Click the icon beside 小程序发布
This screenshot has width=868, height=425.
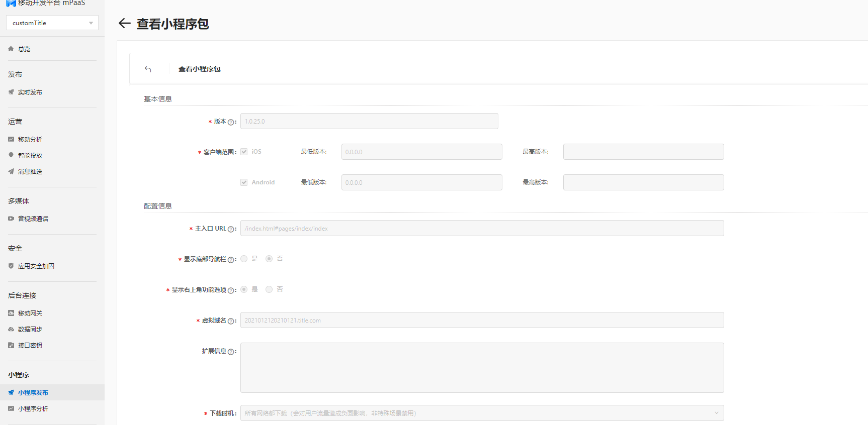click(11, 392)
